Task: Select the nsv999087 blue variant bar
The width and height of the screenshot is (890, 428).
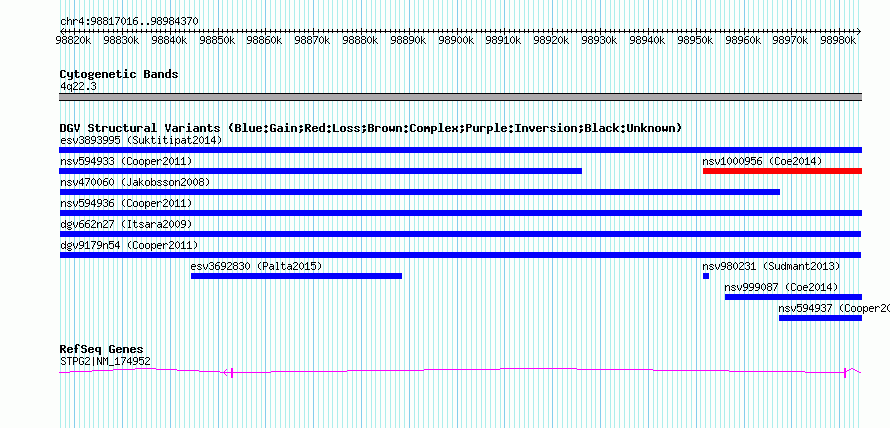Action: click(794, 297)
